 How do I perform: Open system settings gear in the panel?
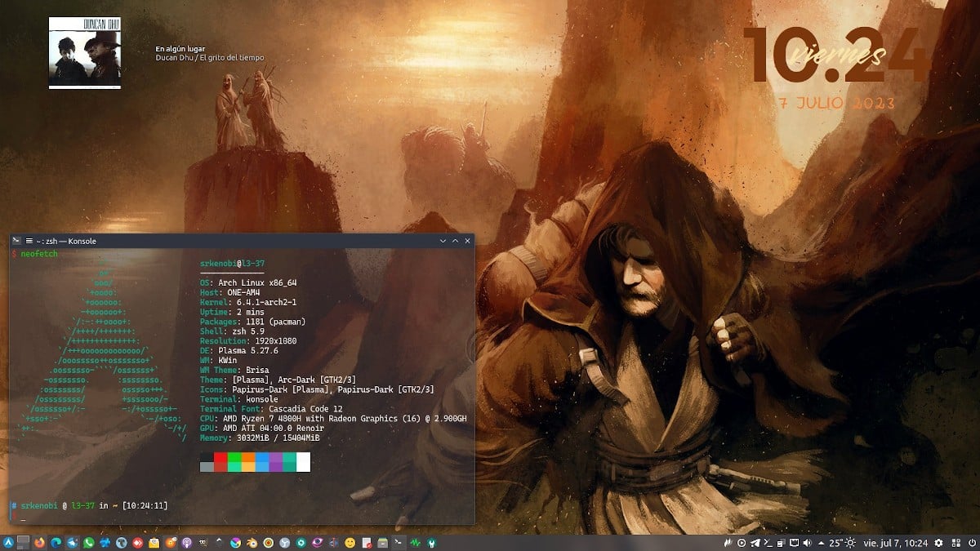(938, 543)
